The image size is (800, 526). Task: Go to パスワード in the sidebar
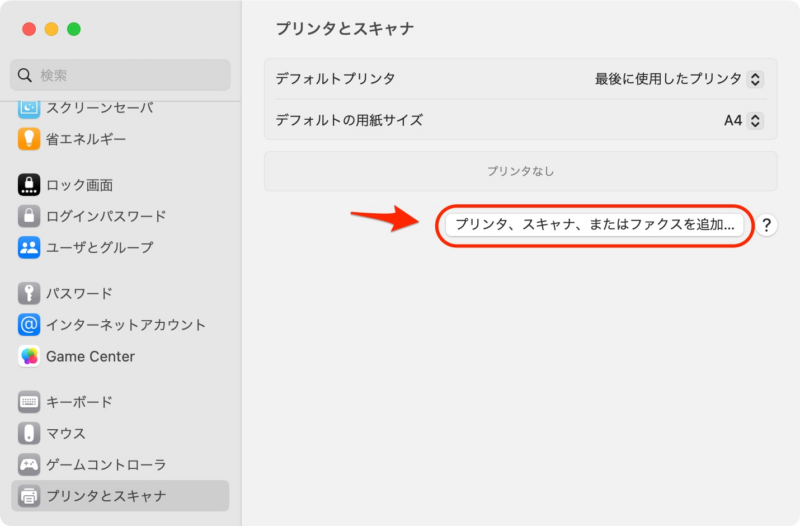tap(79, 293)
